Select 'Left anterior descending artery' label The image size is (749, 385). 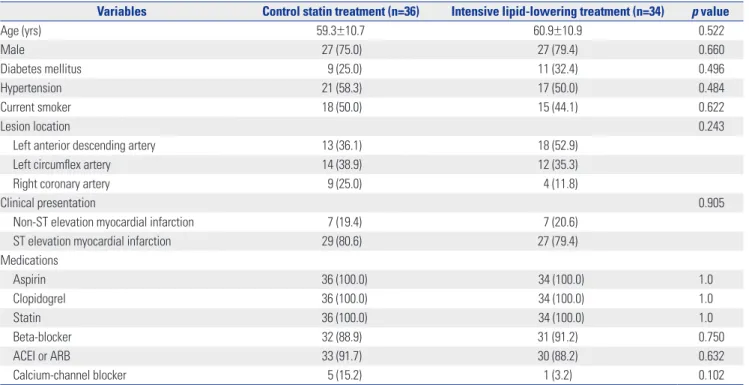84,146
